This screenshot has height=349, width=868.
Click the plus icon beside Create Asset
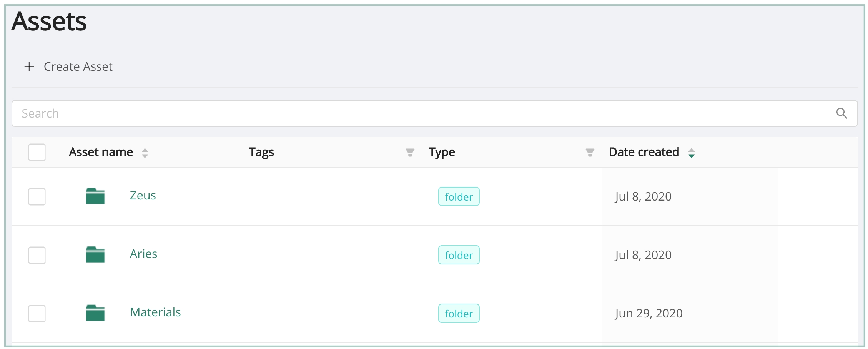(29, 66)
